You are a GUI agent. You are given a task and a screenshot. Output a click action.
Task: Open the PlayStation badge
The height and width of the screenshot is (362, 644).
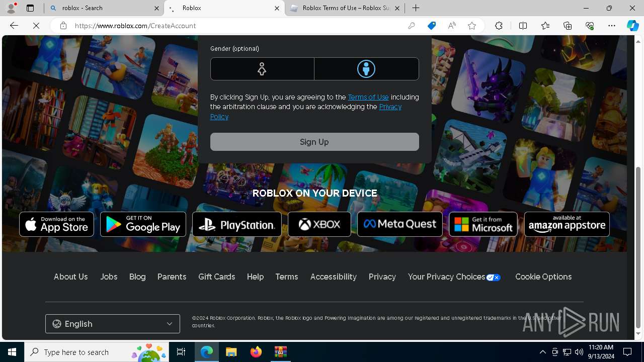click(x=237, y=224)
